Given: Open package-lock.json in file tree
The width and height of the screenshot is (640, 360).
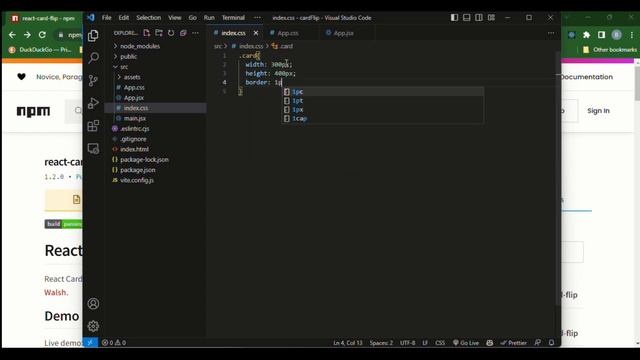Looking at the screenshot, I should (144, 160).
